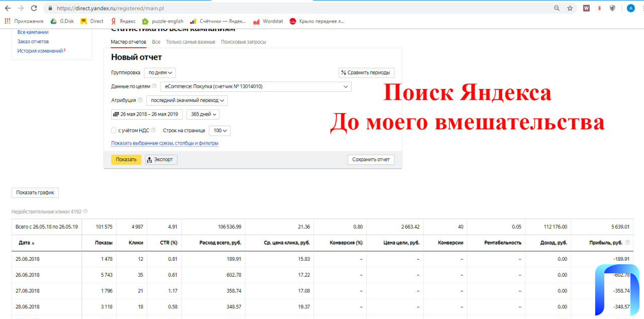
Task: Click the Конверсия (%) column header
Action: coord(346,243)
